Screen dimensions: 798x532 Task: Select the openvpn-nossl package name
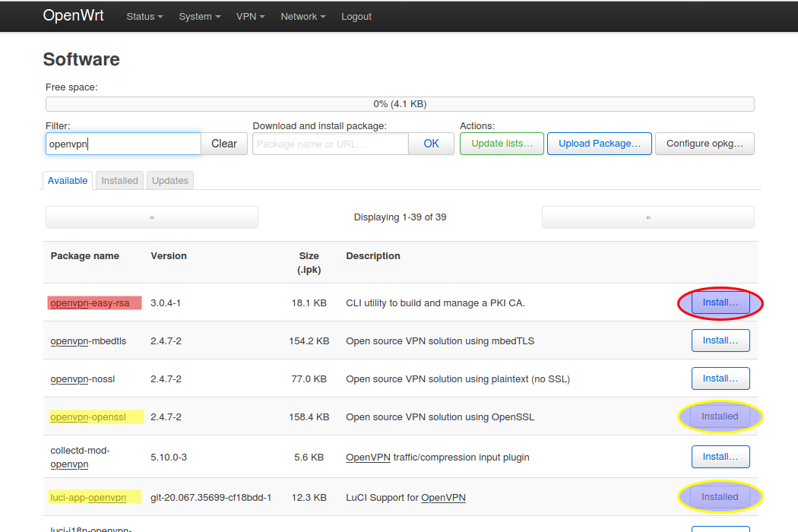click(83, 379)
